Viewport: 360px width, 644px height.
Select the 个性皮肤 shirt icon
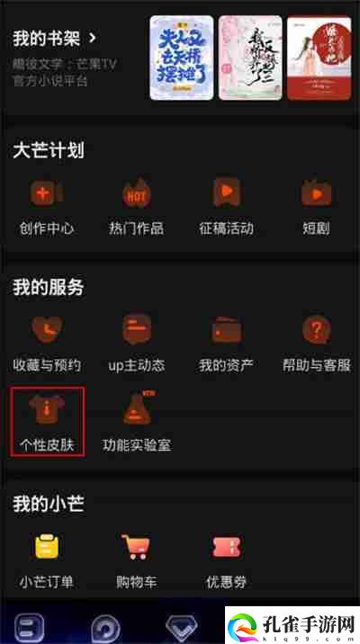[47, 409]
